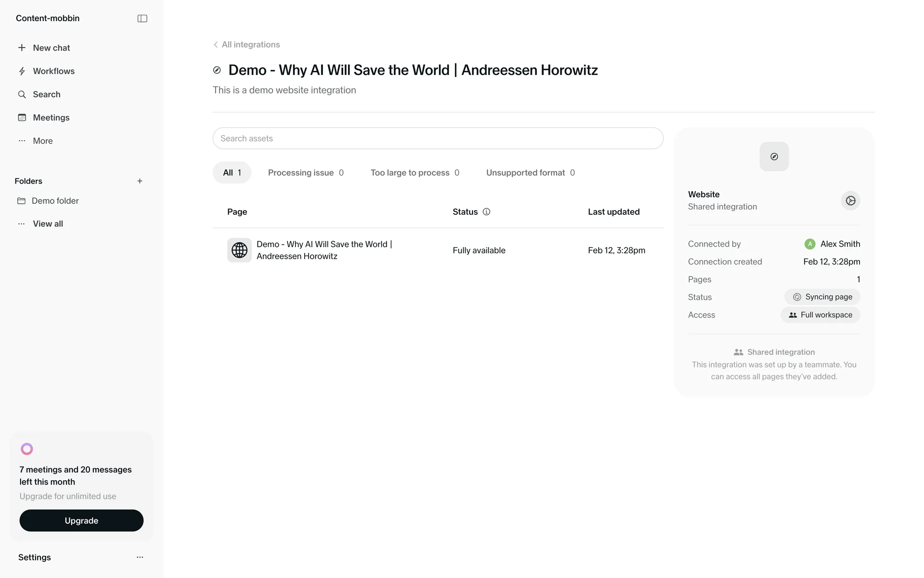The width and height of the screenshot is (924, 578).
Task: Open Workflows from the sidebar
Action: click(53, 71)
